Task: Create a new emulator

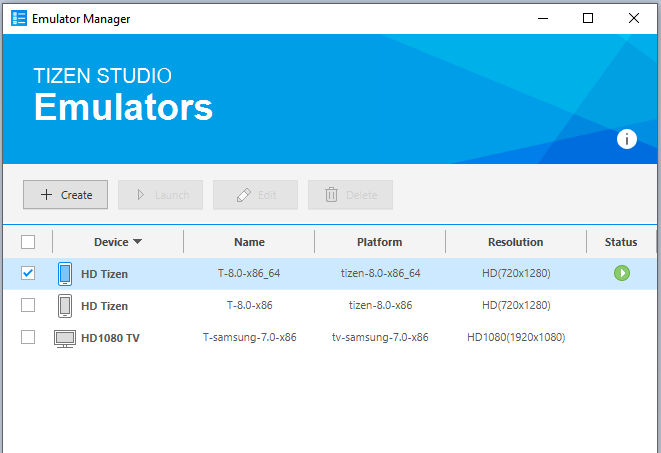Action: tap(66, 195)
